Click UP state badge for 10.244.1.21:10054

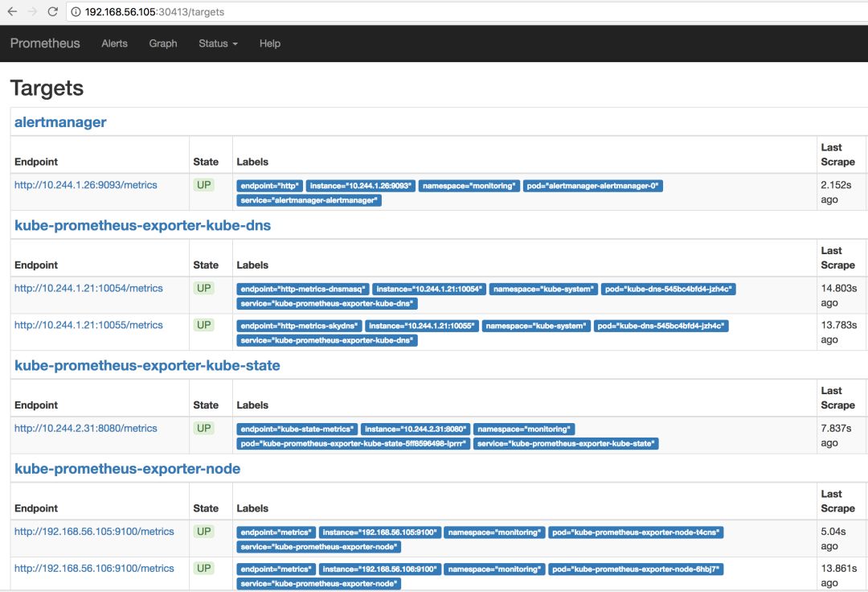click(x=203, y=288)
